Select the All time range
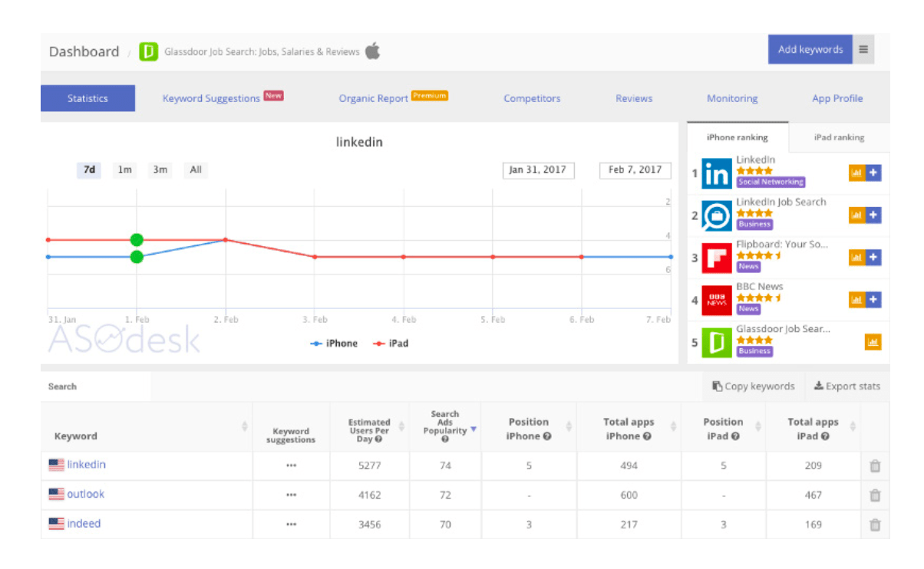 click(x=196, y=170)
